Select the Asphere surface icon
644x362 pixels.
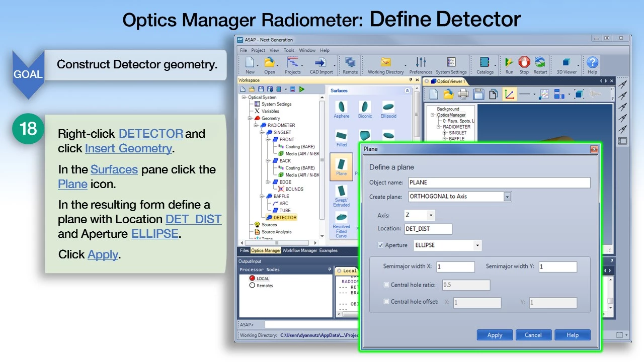pos(341,108)
